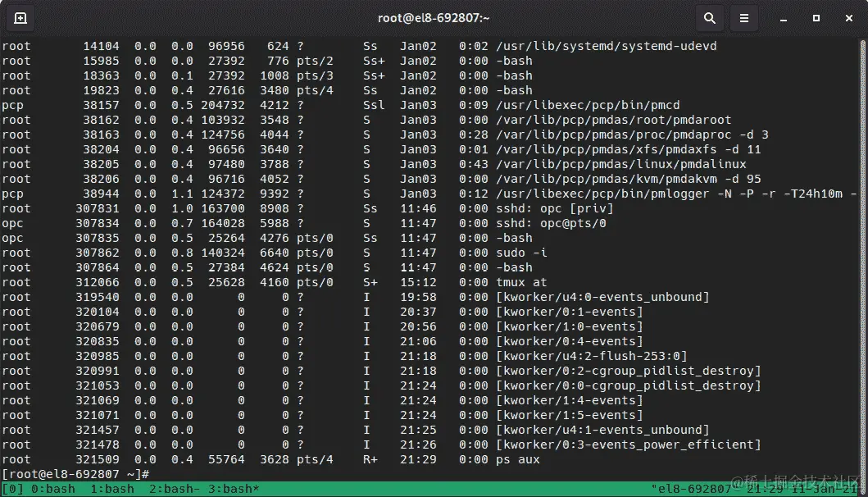
Task: Click [kworker/u4:2-flush-253:0] entry
Action: pyautogui.click(x=592, y=356)
